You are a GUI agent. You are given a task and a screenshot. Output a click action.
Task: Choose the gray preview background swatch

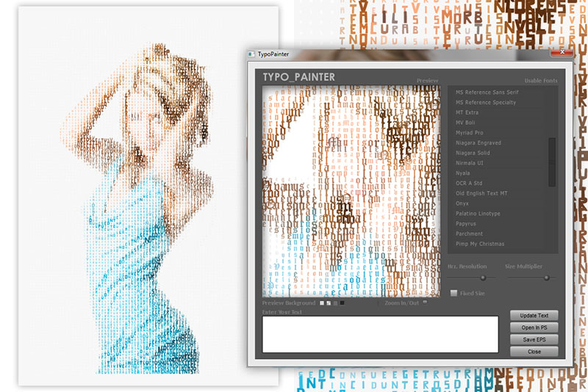(335, 302)
